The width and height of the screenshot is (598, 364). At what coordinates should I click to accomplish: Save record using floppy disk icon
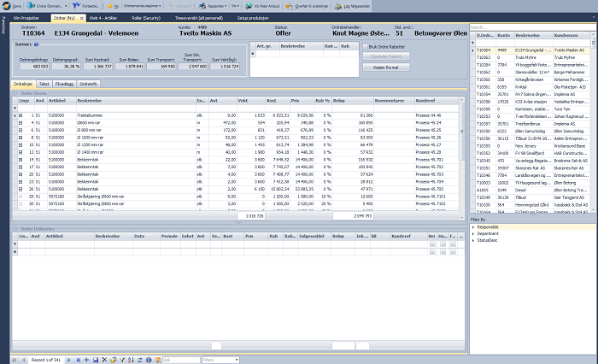pyautogui.click(x=96, y=360)
